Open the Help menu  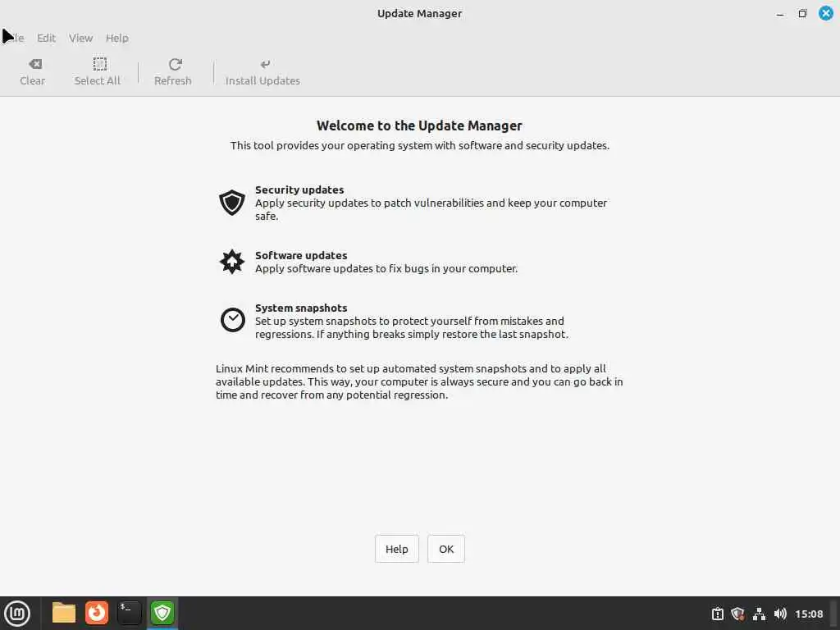click(116, 38)
